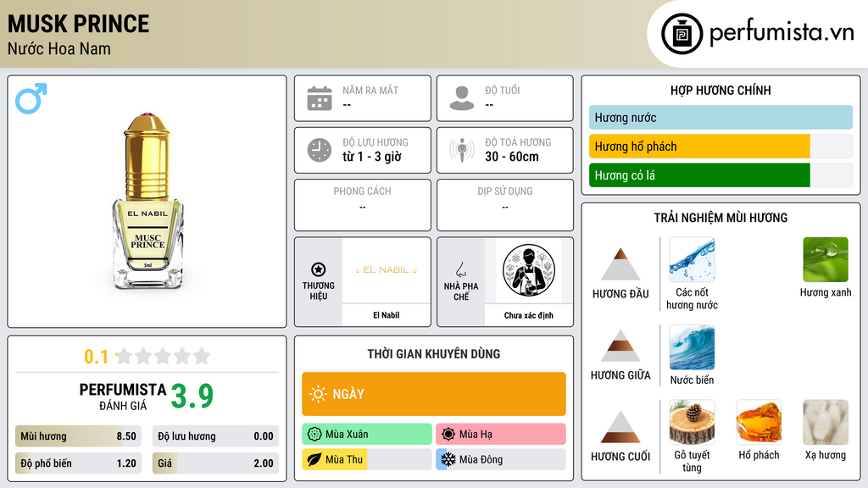Select the Mùa Xuân season bar

click(367, 434)
